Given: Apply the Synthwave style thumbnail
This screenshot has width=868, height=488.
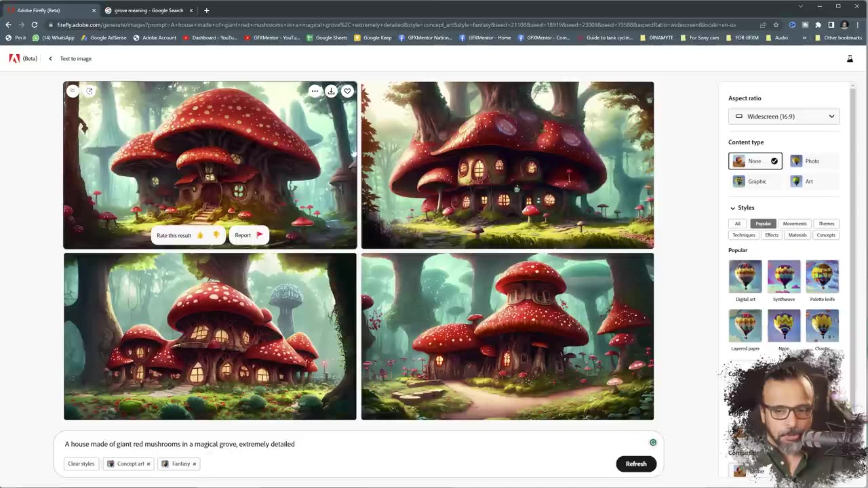Looking at the screenshot, I should (x=784, y=277).
